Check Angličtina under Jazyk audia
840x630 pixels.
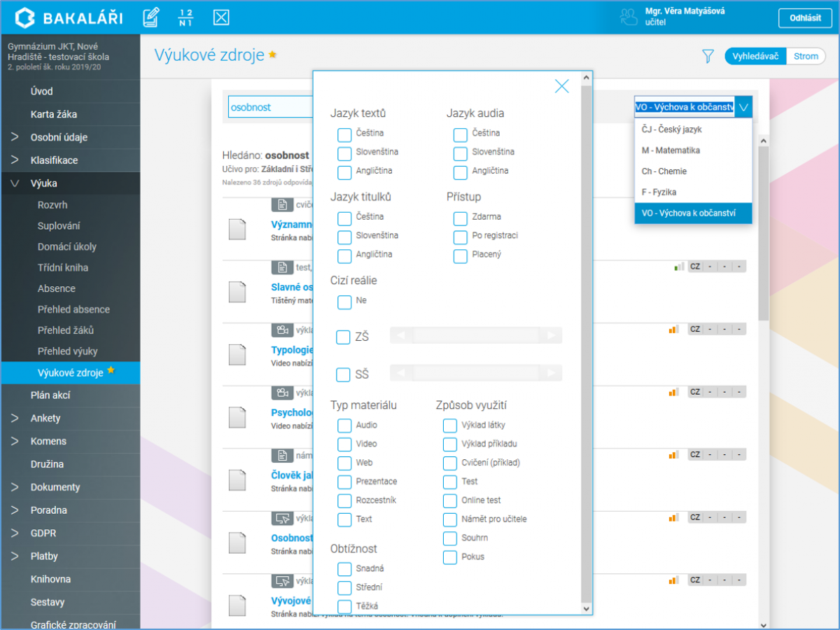(460, 172)
